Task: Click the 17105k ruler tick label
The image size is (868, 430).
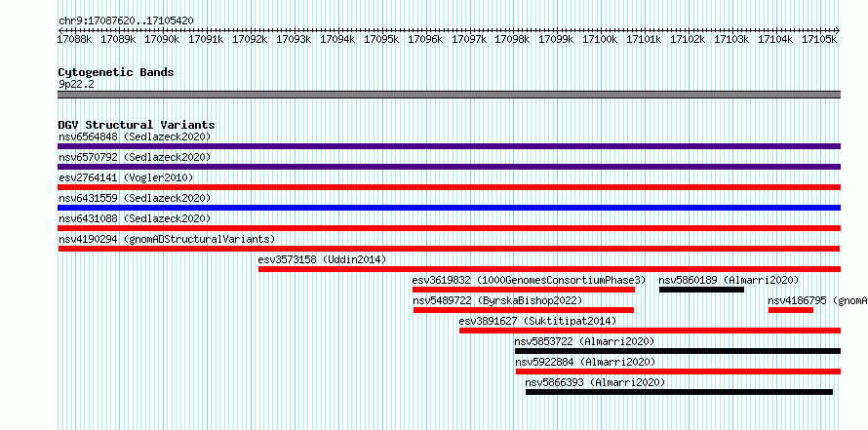Action: pos(819,39)
